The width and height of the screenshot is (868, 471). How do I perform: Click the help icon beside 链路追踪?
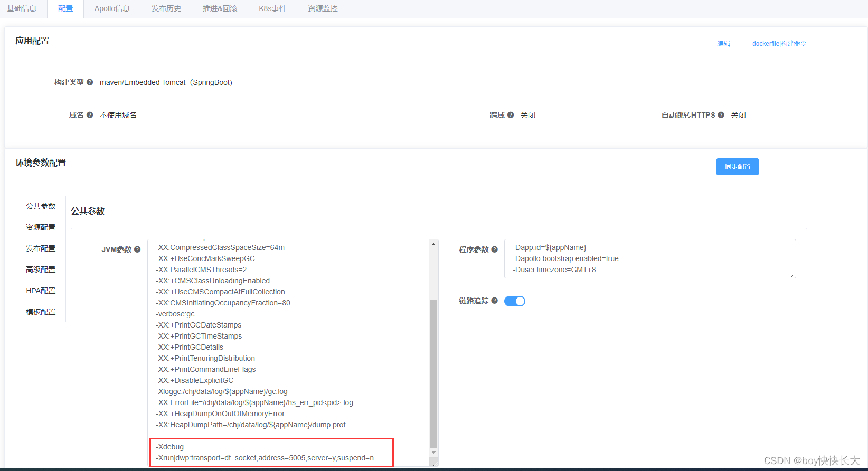tap(494, 301)
